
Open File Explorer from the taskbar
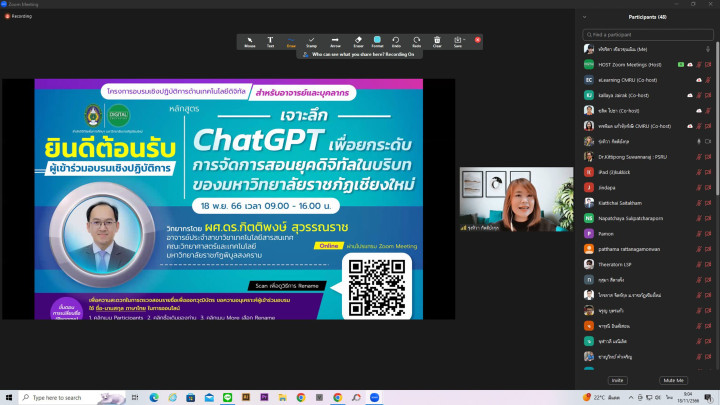coord(282,398)
